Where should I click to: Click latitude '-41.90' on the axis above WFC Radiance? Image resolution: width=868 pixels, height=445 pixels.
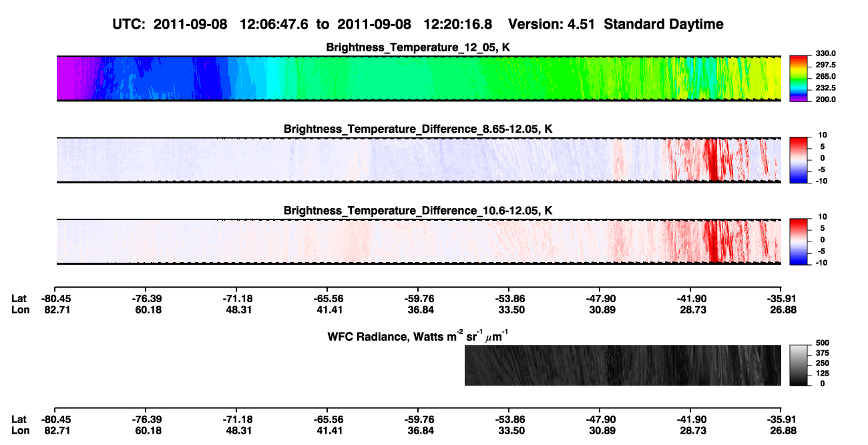coord(691,299)
